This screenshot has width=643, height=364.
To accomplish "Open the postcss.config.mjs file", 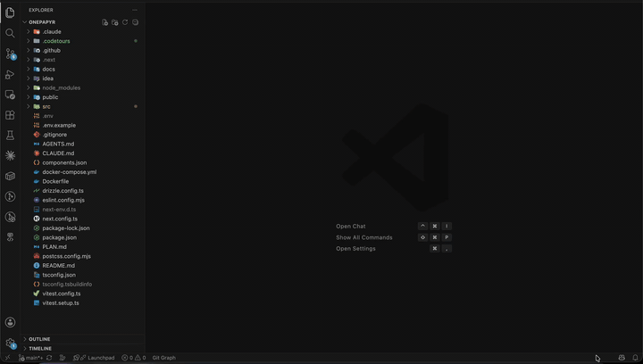I will [x=82, y=256].
